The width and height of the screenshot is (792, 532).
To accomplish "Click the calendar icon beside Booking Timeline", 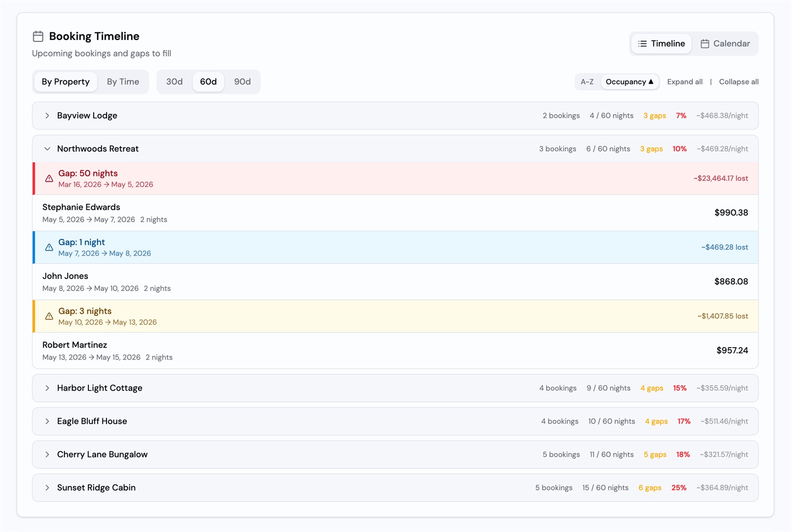I will (38, 36).
